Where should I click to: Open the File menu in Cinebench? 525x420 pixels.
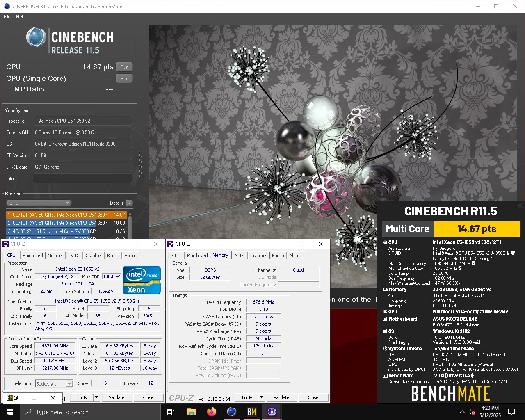click(7, 17)
